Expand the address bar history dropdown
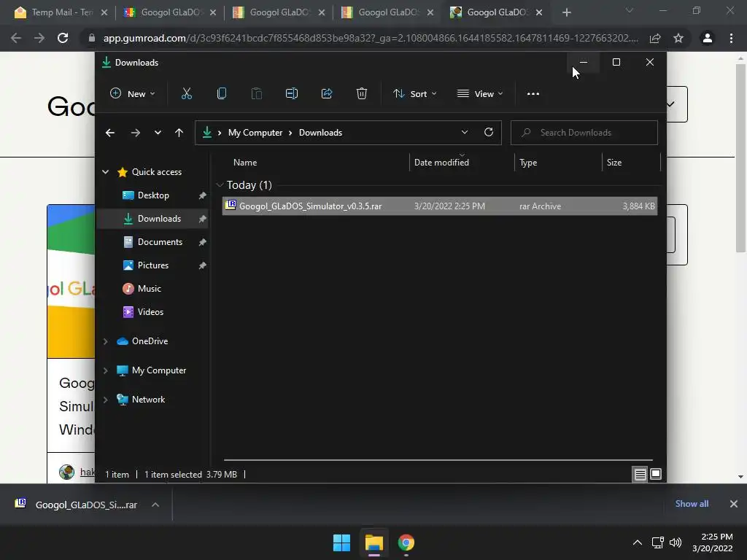This screenshot has width=747, height=560. [x=465, y=133]
